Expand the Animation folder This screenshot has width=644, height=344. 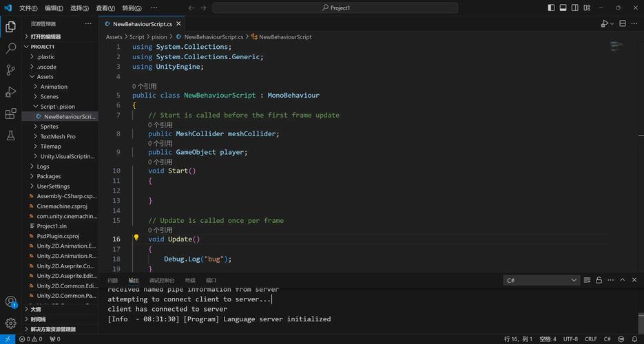[x=54, y=87]
